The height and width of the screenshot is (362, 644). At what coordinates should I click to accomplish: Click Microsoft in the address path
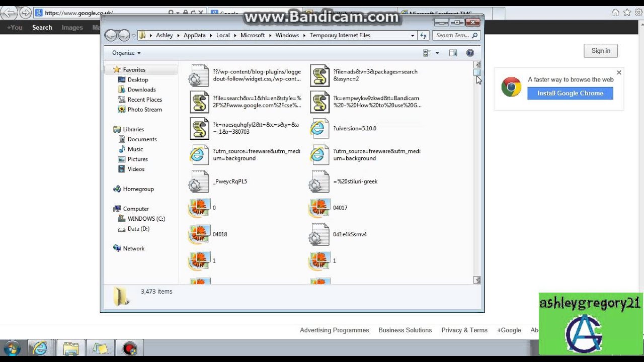(253, 35)
